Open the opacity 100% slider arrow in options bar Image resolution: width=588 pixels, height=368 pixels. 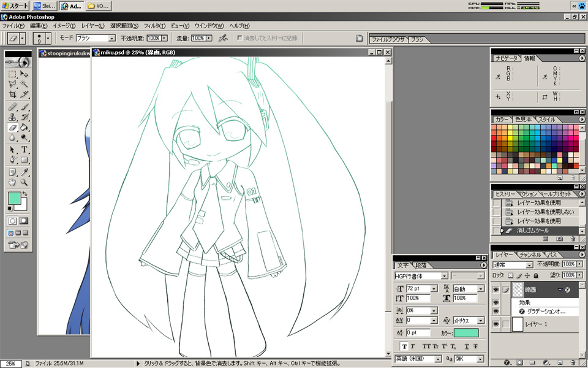(164, 38)
